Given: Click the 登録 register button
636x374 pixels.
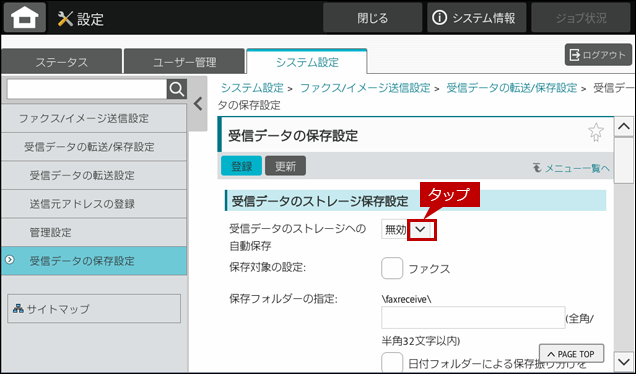Looking at the screenshot, I should [x=241, y=166].
